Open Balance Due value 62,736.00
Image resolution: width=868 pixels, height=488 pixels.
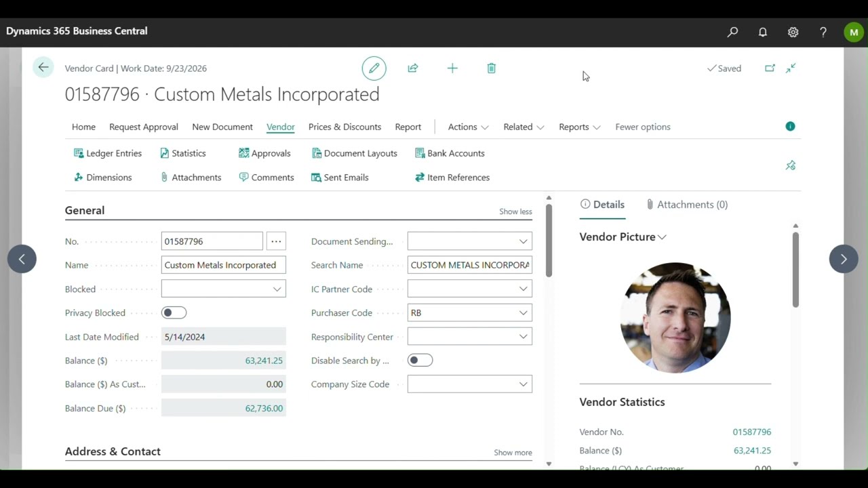click(264, 408)
